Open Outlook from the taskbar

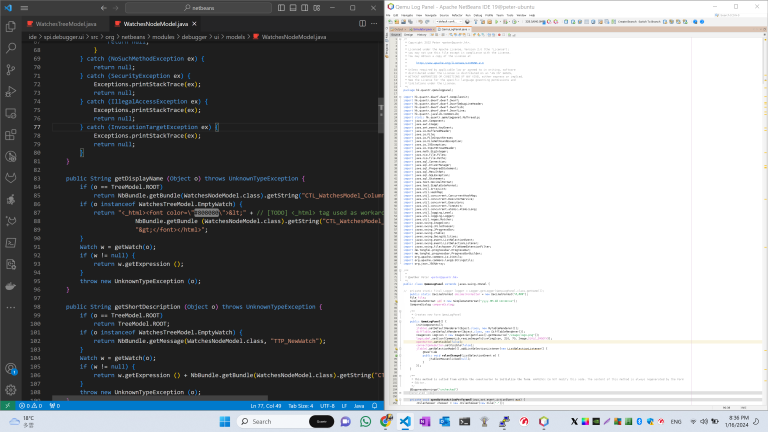point(445,421)
